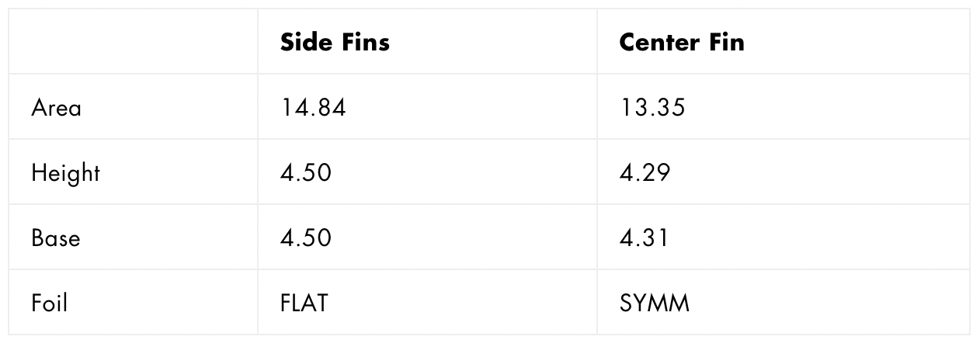The height and width of the screenshot is (340, 980).
Task: Select the Center Fin height value 4.29
Action: pyautogui.click(x=645, y=172)
